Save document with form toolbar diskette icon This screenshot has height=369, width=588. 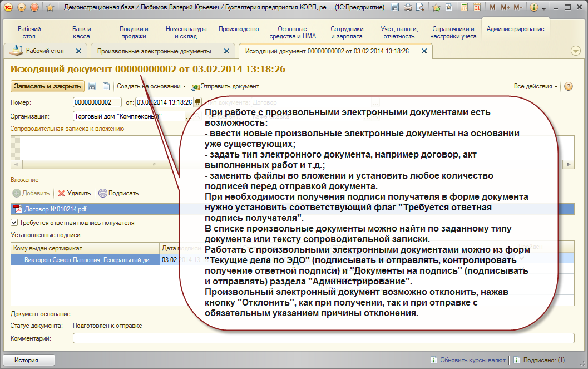tap(92, 86)
